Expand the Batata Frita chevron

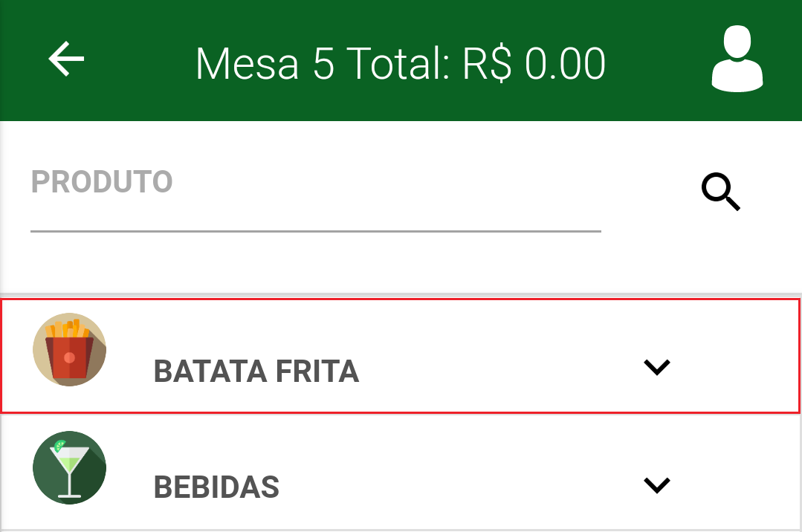657,367
